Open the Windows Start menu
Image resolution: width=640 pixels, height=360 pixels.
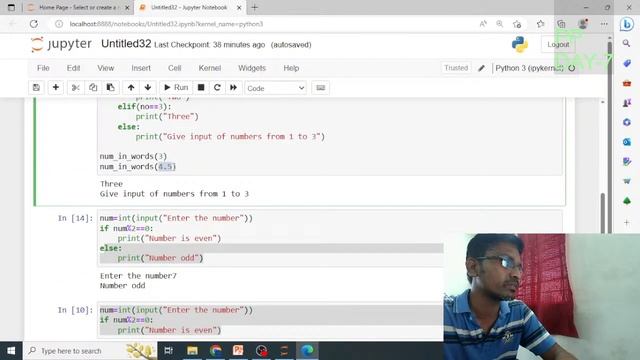[11, 351]
